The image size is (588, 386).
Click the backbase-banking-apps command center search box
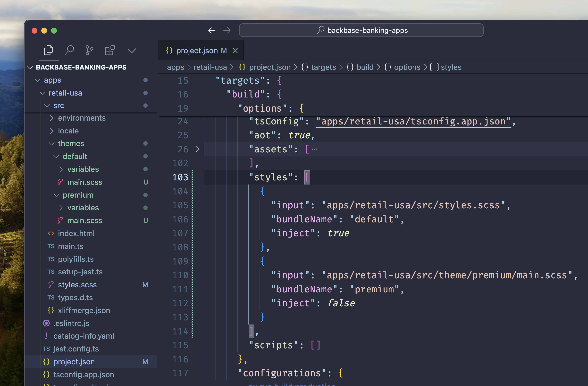tap(361, 30)
